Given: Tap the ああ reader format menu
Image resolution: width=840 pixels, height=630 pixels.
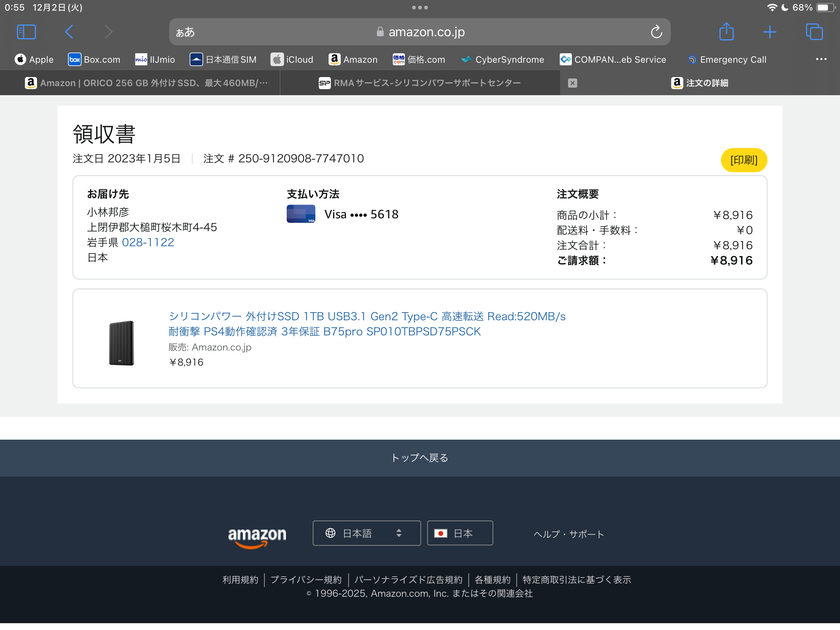Looking at the screenshot, I should pyautogui.click(x=185, y=32).
